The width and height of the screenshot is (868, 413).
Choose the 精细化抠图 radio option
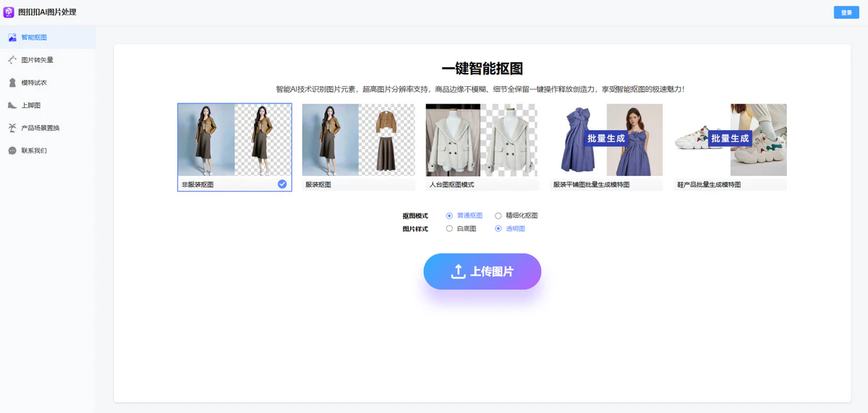(498, 216)
